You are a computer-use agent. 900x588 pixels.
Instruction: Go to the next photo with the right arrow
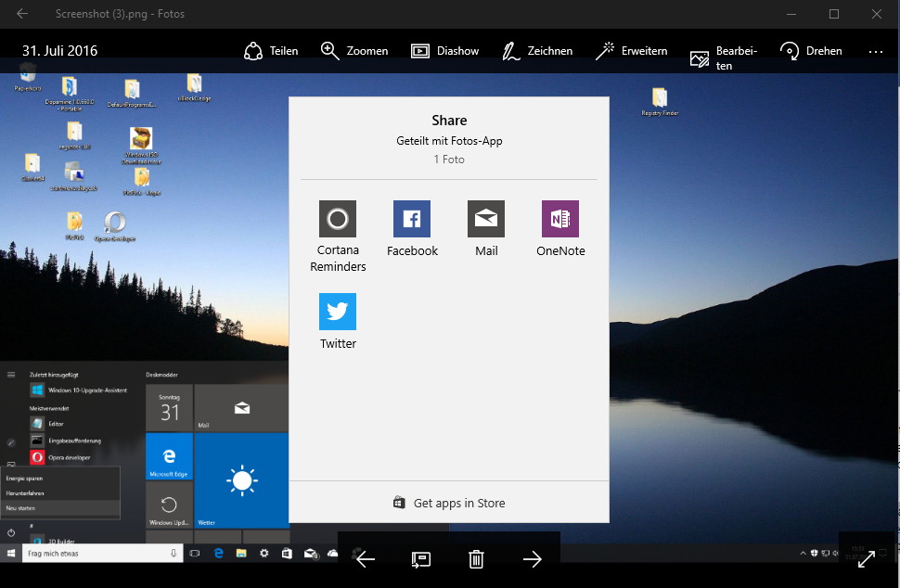point(532,558)
